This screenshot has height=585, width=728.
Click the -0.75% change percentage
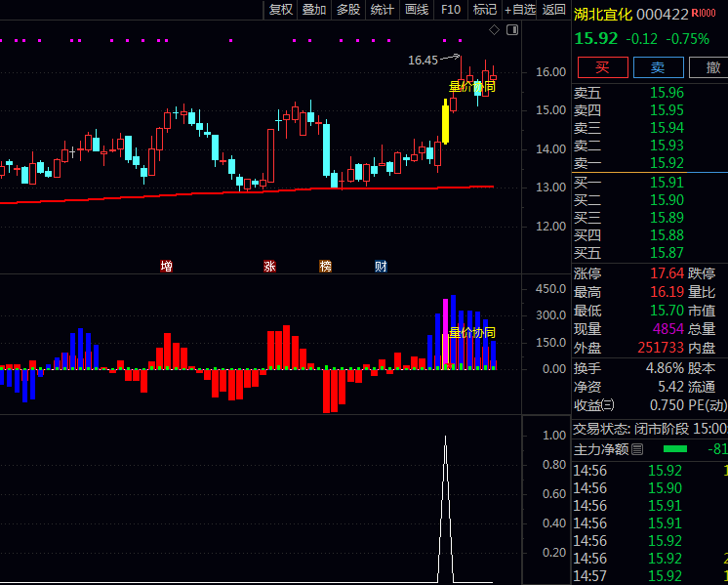[x=688, y=39]
